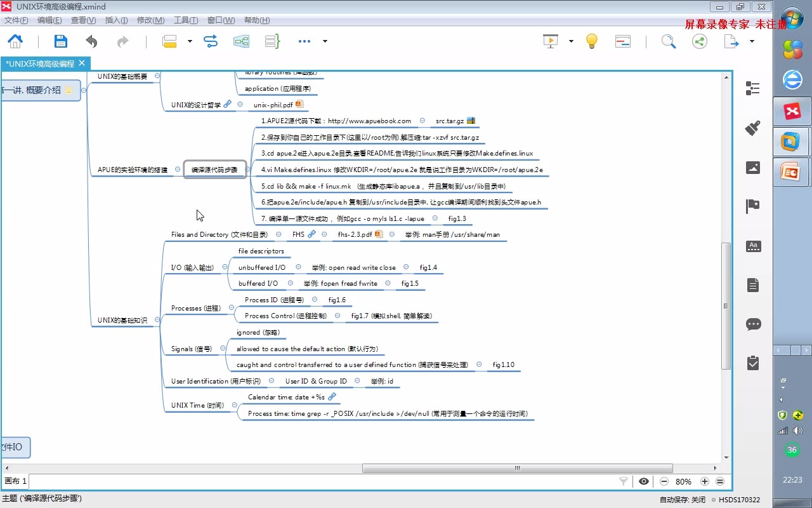
Task: Open the 插入(I) menu
Action: 116,20
